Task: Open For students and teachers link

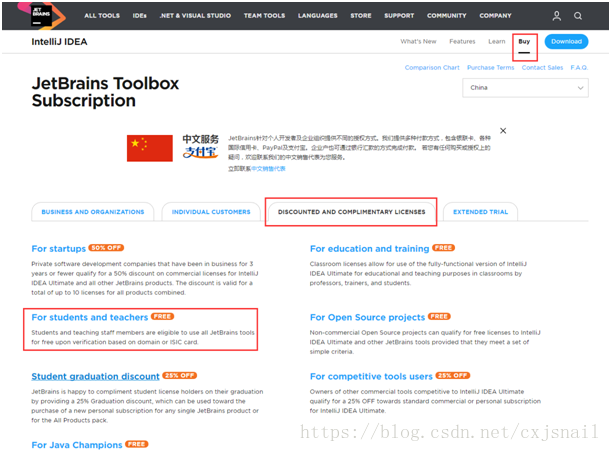Action: pyautogui.click(x=90, y=317)
